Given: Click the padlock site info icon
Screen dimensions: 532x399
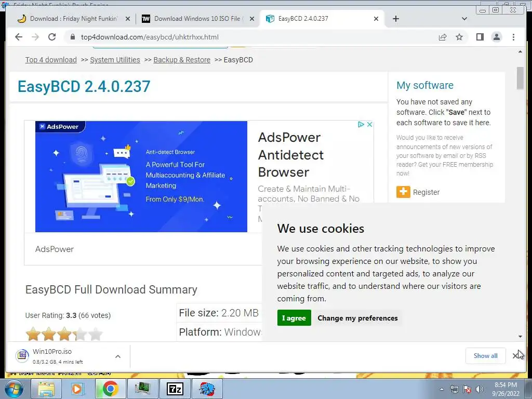Looking at the screenshot, I should pyautogui.click(x=72, y=37).
